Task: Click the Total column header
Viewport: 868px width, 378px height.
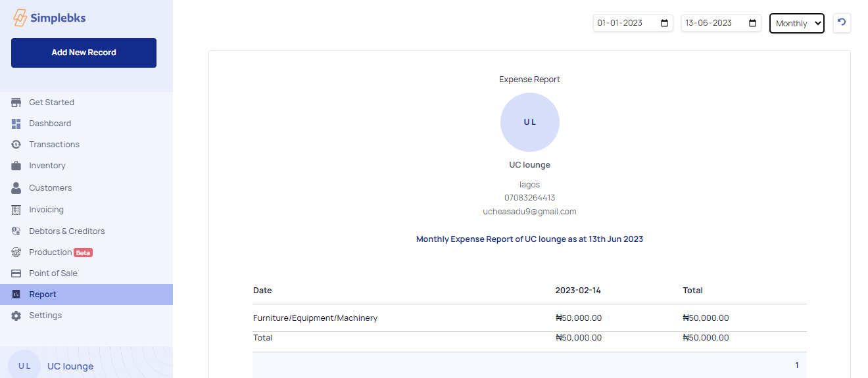Action: 693,291
